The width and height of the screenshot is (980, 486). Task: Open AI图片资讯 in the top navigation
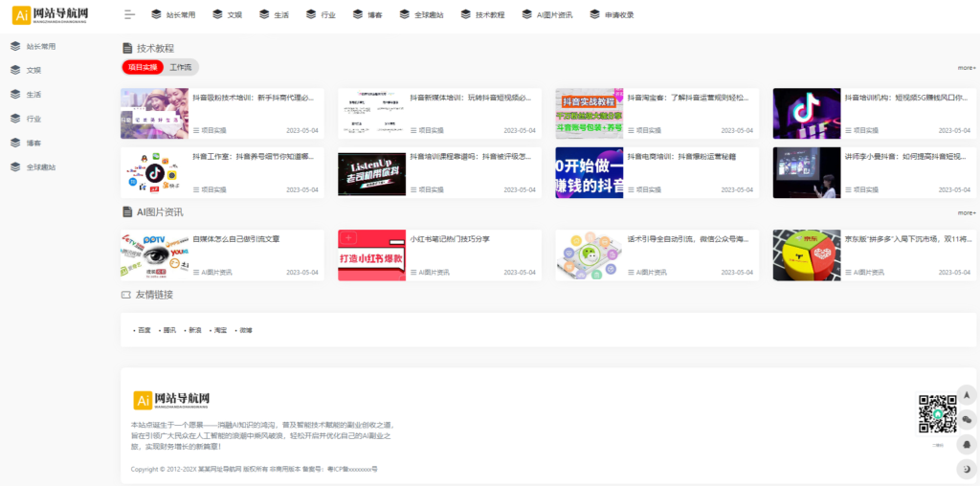click(546, 15)
